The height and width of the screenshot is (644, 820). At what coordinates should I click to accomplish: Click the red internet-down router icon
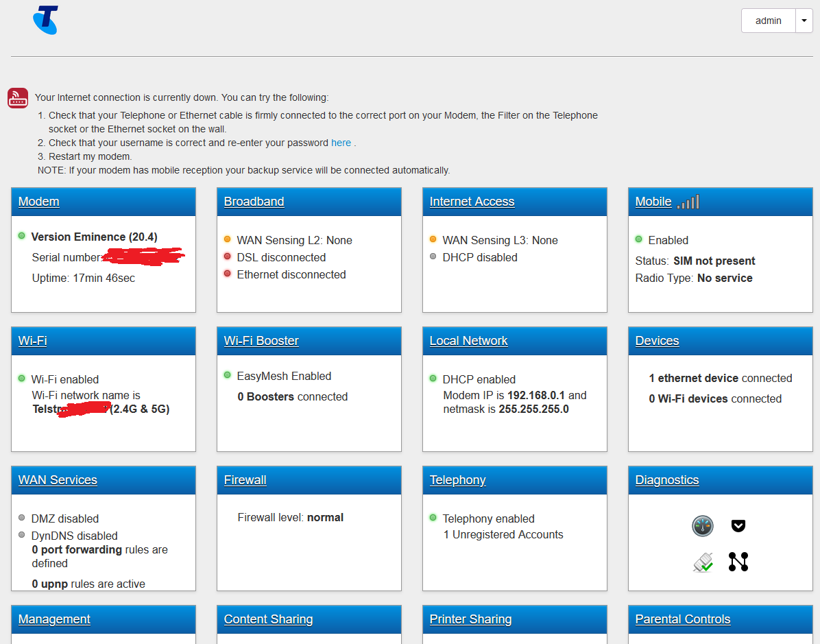18,98
